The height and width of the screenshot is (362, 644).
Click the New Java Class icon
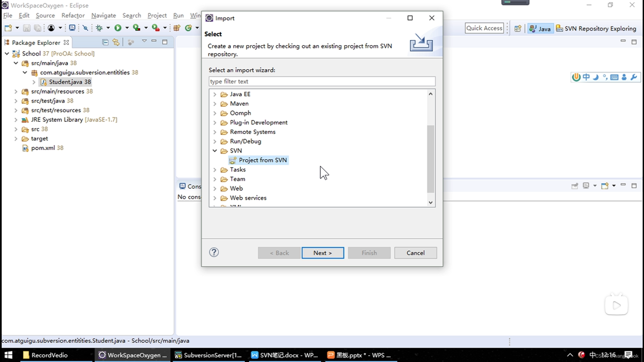(x=189, y=28)
